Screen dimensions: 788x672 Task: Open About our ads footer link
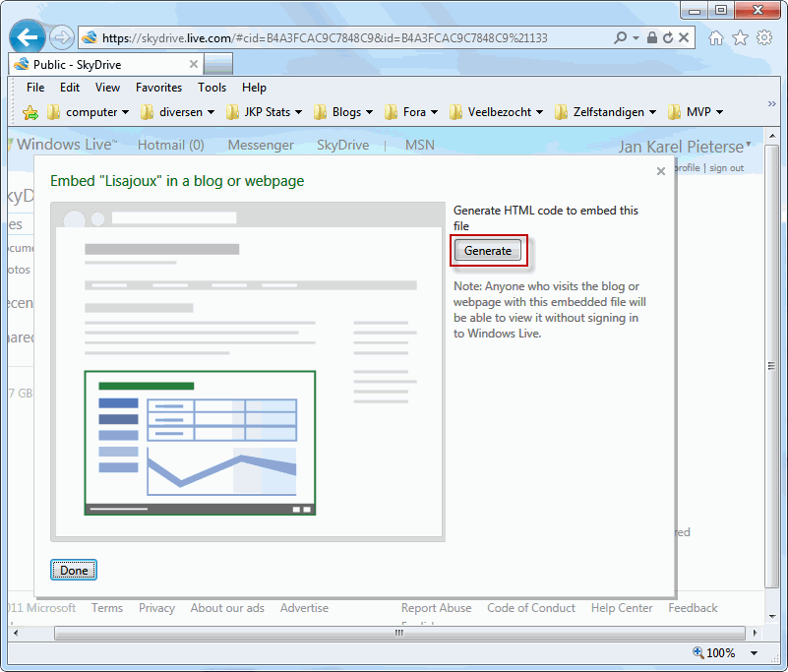tap(227, 608)
